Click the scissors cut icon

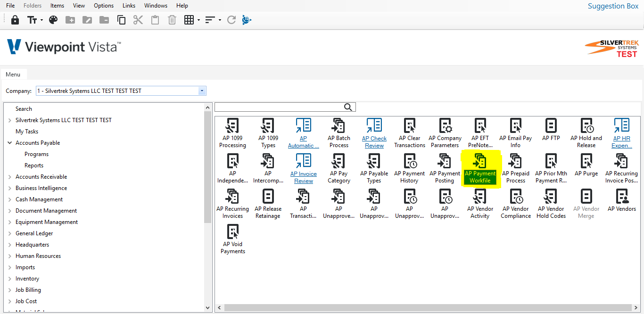pyautogui.click(x=138, y=20)
